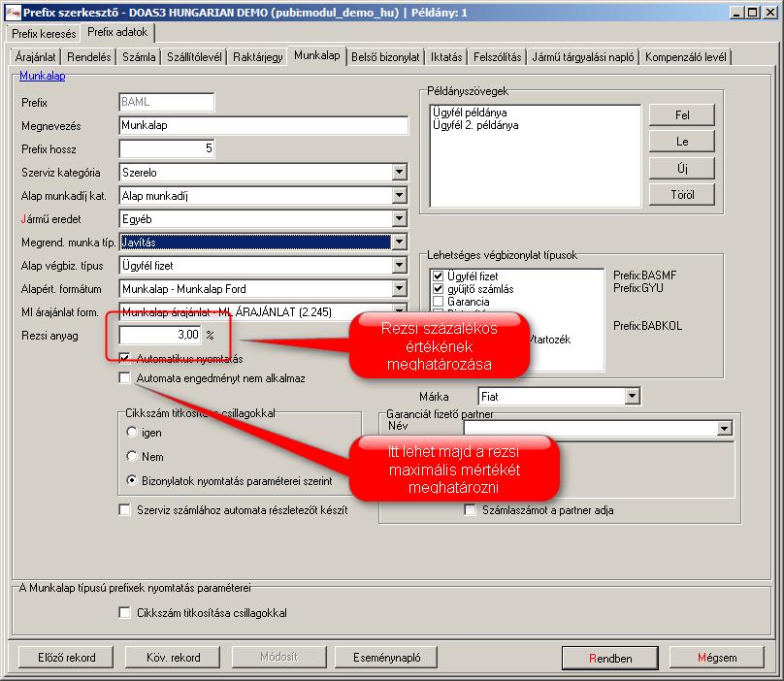
Task: Minimize the Prefix szerkesztő window
Action: coord(736,13)
